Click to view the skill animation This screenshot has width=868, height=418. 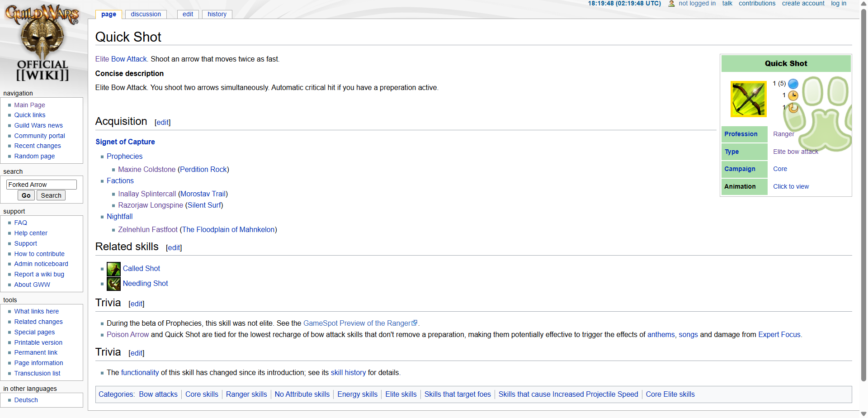point(791,186)
